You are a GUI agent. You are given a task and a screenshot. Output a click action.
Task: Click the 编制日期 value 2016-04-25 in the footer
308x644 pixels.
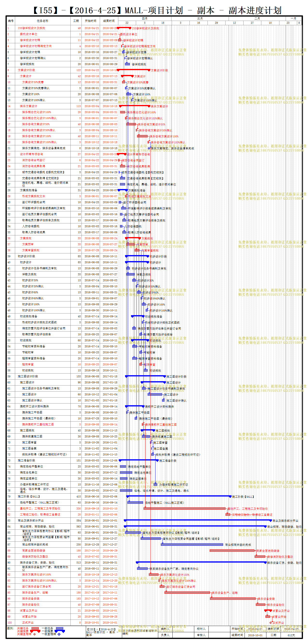291,629
